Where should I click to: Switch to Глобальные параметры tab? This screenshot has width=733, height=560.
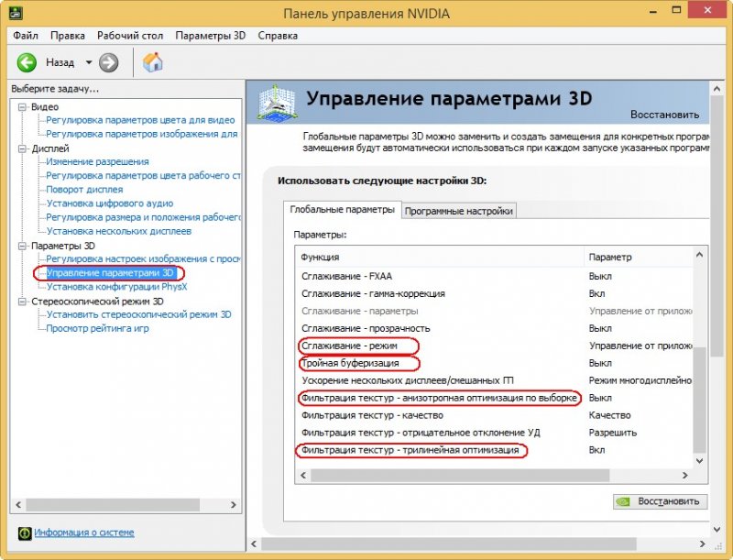(x=342, y=209)
